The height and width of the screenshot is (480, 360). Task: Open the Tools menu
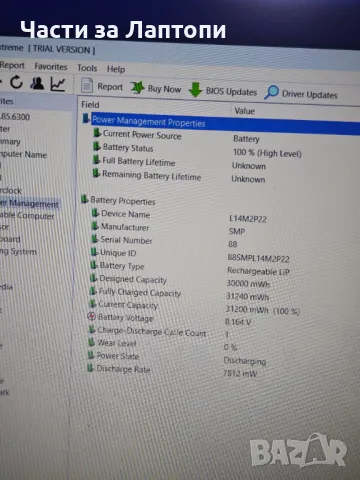tap(87, 68)
